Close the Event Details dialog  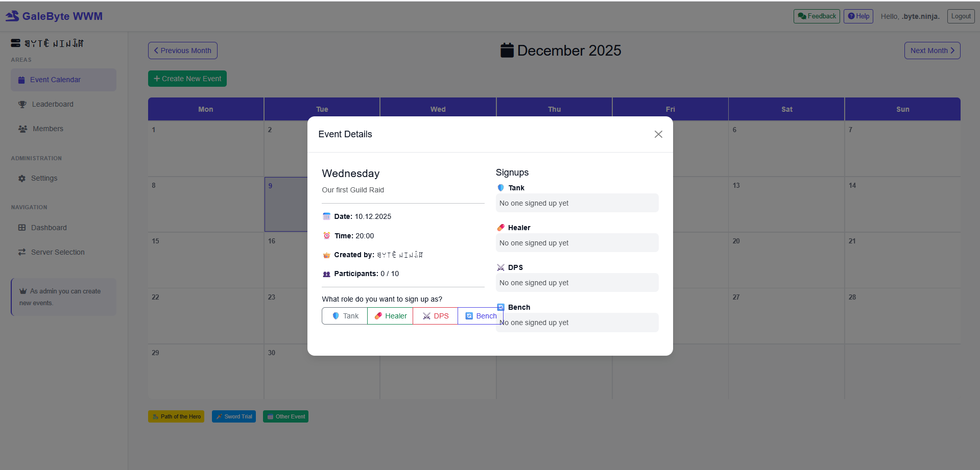[x=658, y=134]
